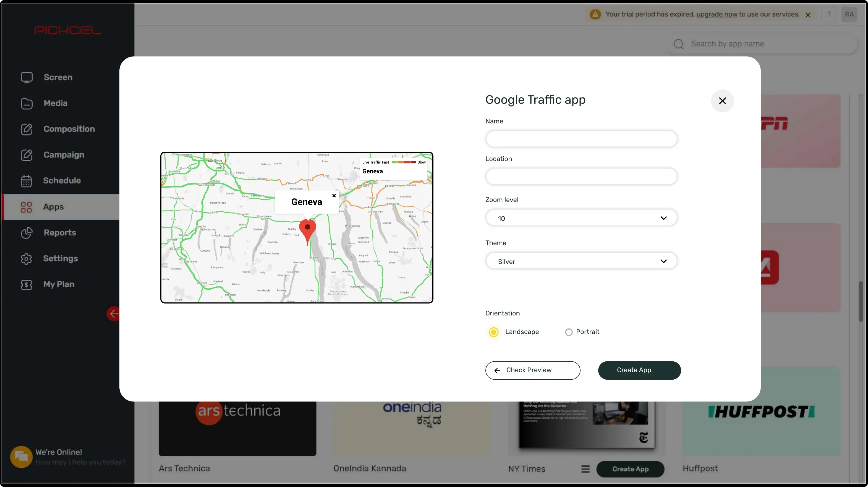Expand the Zoom level dropdown

coord(663,218)
